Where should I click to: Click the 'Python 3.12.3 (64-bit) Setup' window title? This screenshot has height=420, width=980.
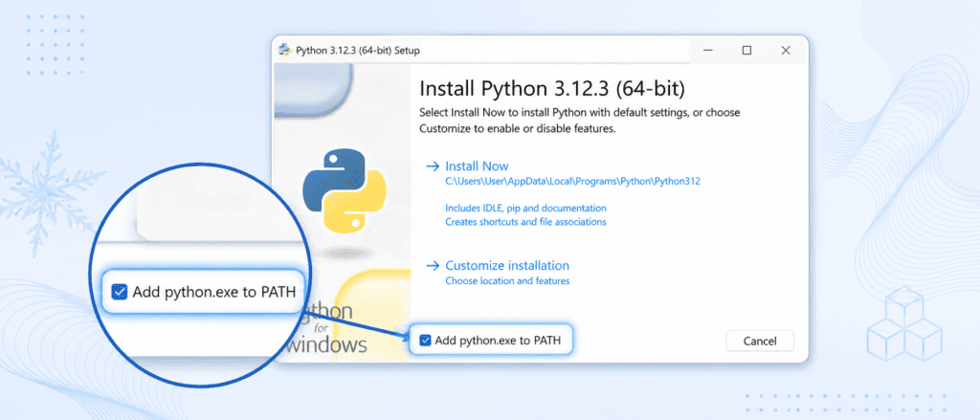[358, 51]
